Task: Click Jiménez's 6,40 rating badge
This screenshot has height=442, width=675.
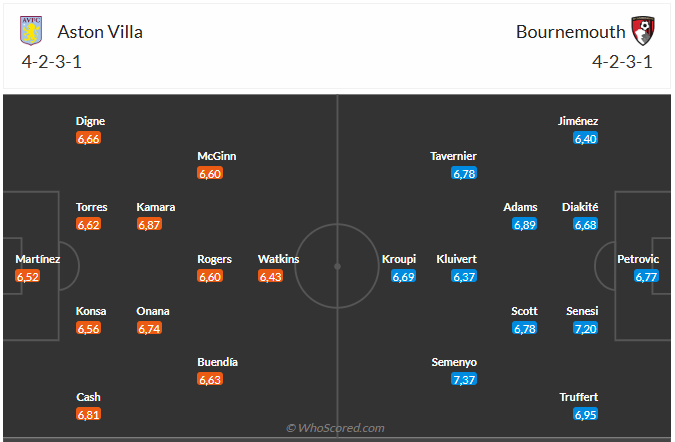Action: [585, 138]
